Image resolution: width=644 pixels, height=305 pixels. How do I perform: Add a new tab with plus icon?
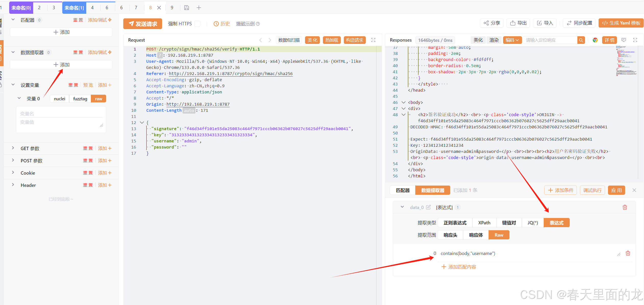(x=199, y=8)
